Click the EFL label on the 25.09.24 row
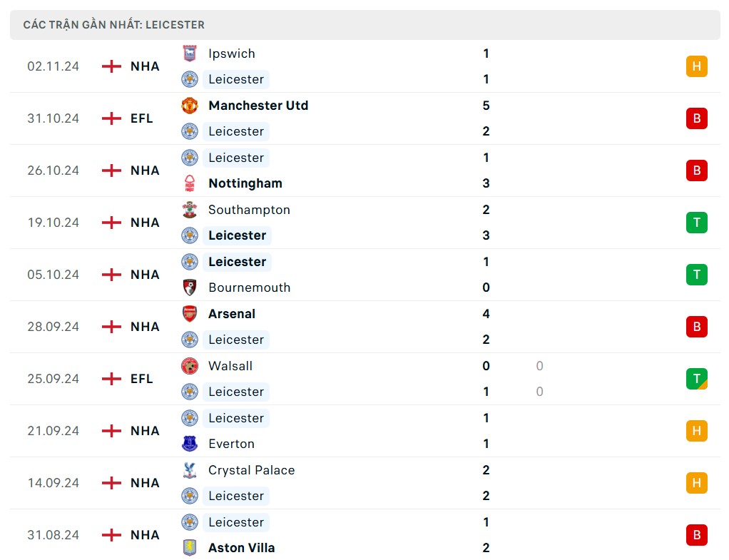 tap(142, 379)
